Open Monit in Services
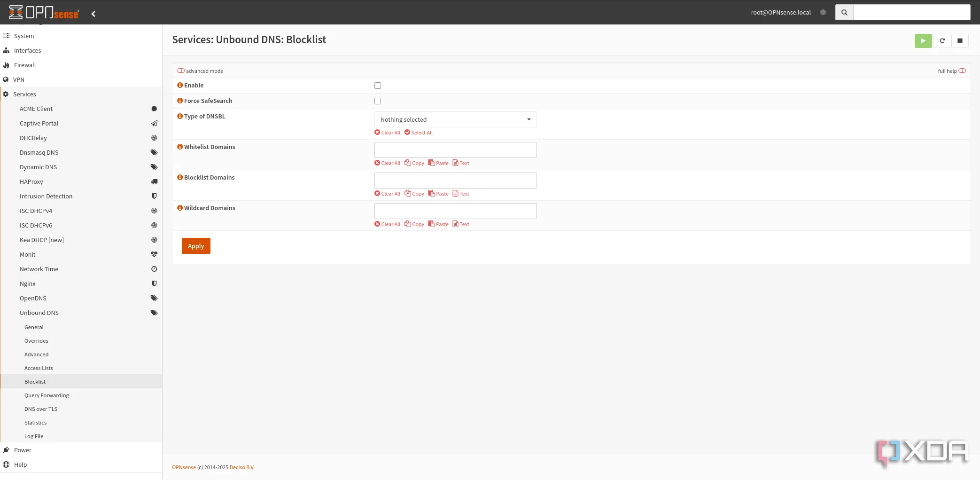Viewport: 980px width, 480px height. point(81,254)
